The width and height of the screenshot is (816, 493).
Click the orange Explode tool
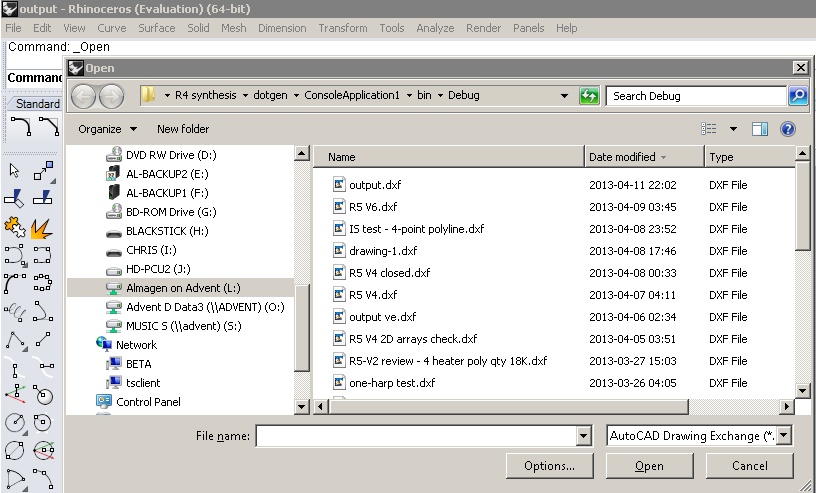pos(43,227)
